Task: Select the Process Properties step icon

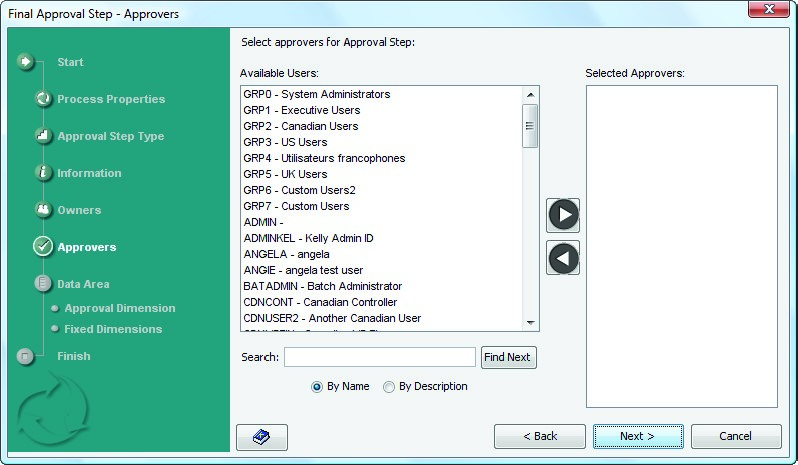Action: tap(43, 99)
